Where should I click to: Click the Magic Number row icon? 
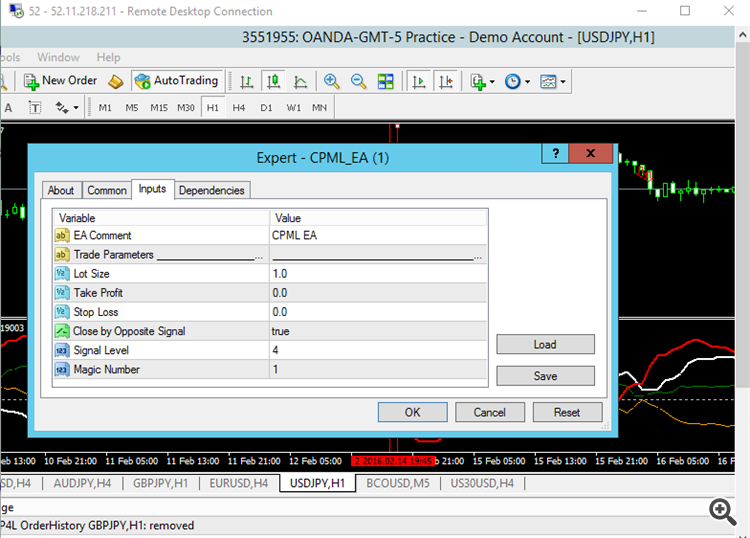62,369
